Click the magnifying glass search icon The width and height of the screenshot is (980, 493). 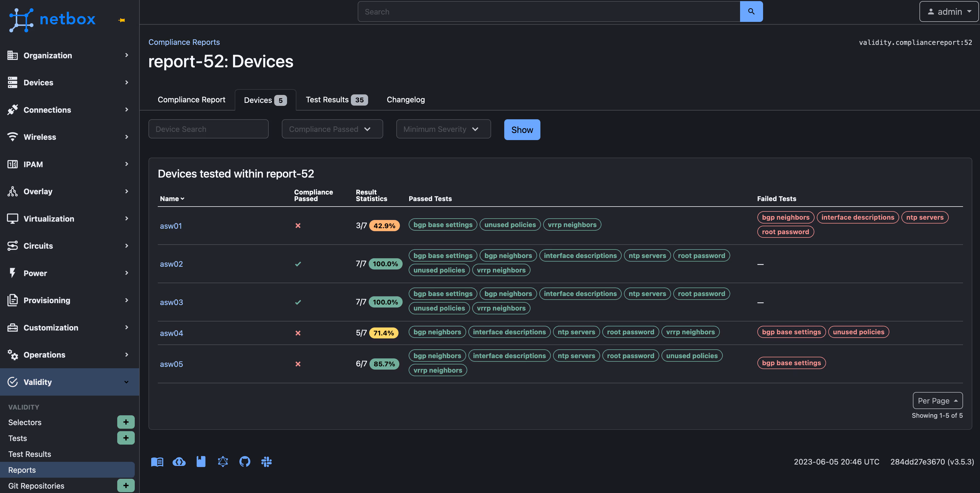click(x=751, y=11)
